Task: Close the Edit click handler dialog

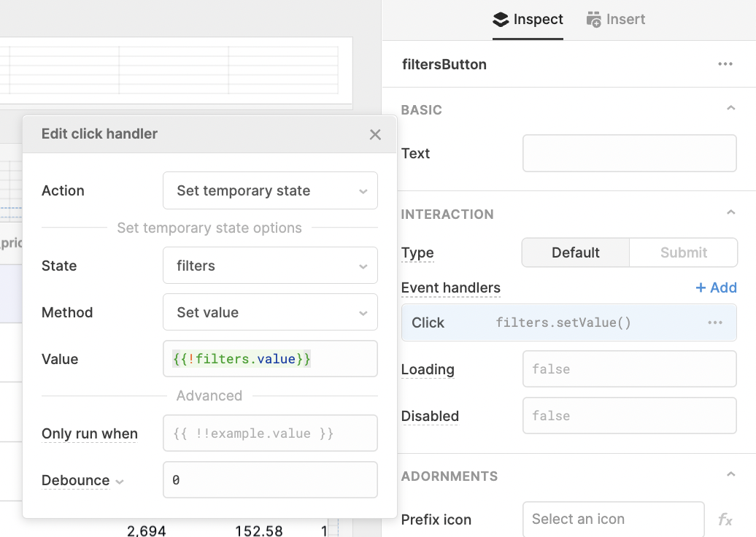Action: (375, 134)
